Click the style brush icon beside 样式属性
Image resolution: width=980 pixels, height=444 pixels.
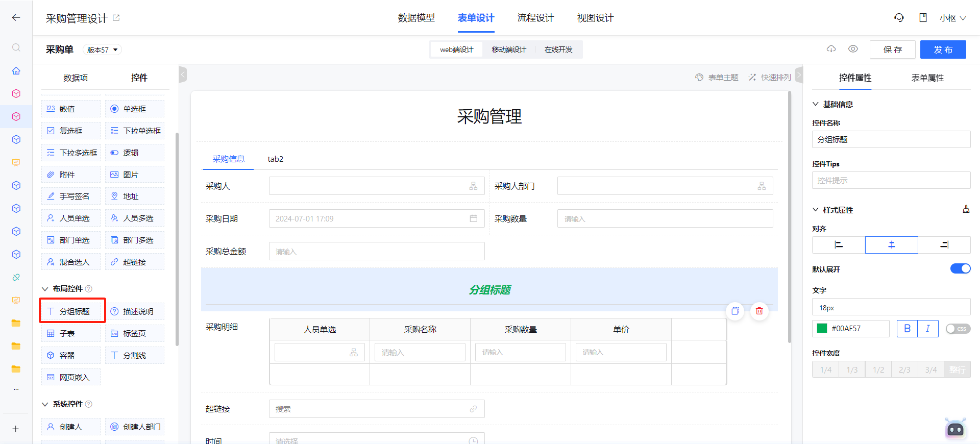(x=966, y=209)
